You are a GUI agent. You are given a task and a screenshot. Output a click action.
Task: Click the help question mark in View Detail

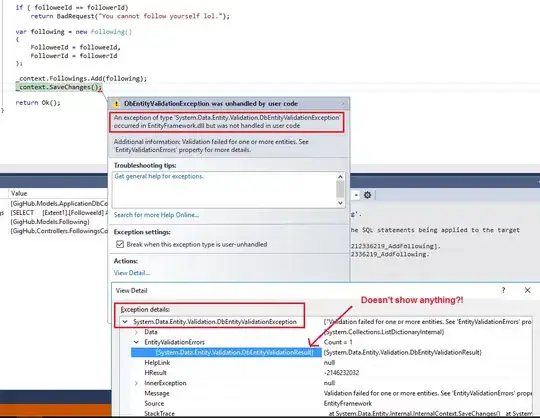pyautogui.click(x=503, y=290)
